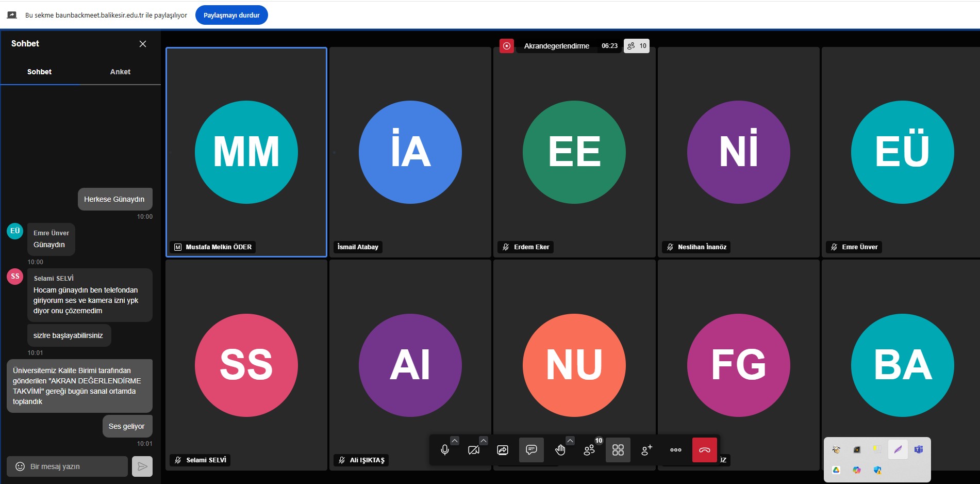Open Microsoft Teams from the system tray
This screenshot has width=980, height=484.
(x=919, y=449)
